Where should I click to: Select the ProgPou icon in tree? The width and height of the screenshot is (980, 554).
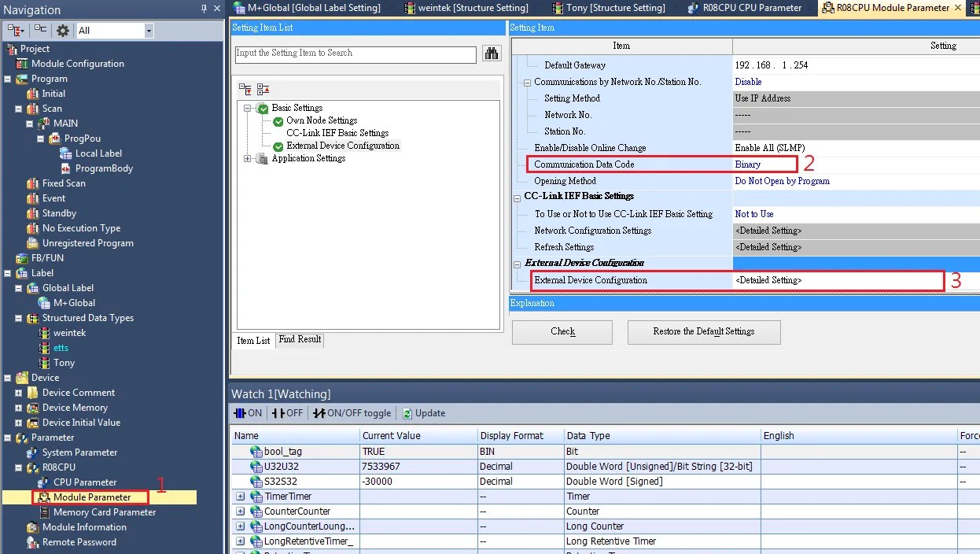[x=55, y=138]
